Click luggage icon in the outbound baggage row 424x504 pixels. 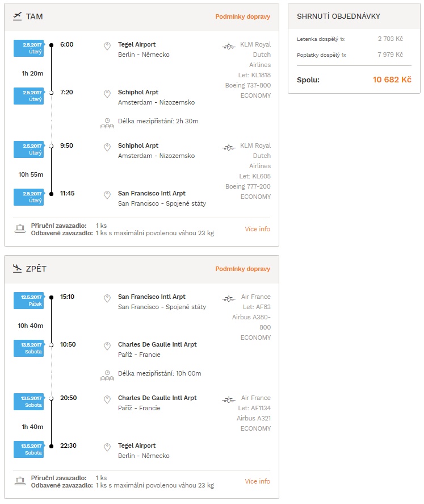click(x=20, y=229)
